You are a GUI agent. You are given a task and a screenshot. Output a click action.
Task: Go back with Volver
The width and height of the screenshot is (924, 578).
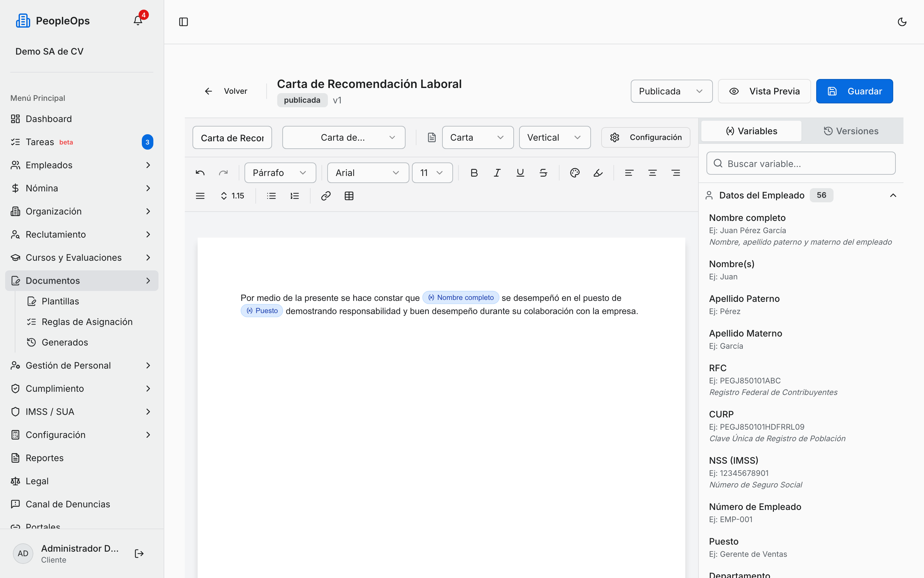[226, 92]
